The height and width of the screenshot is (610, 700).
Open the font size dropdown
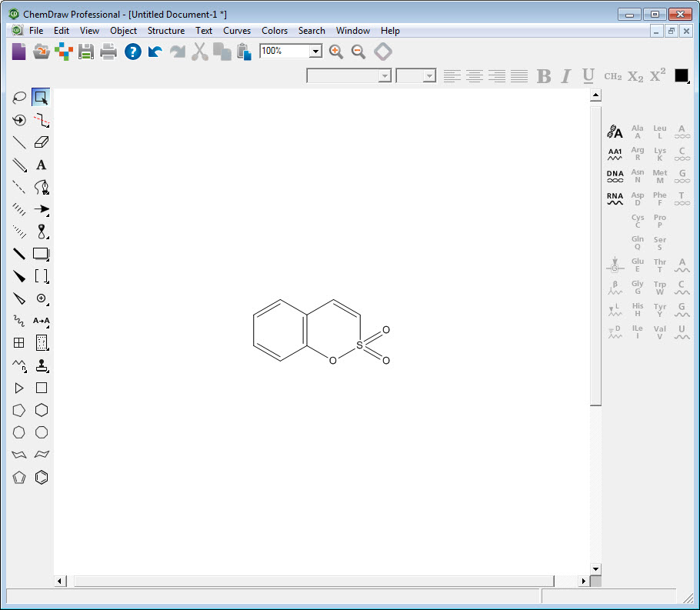pos(429,75)
